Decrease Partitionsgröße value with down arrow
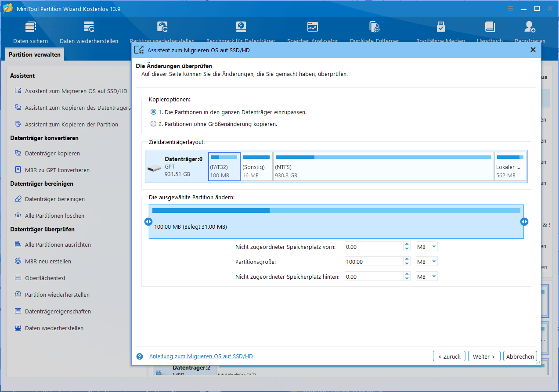The height and width of the screenshot is (392, 559). (407, 264)
